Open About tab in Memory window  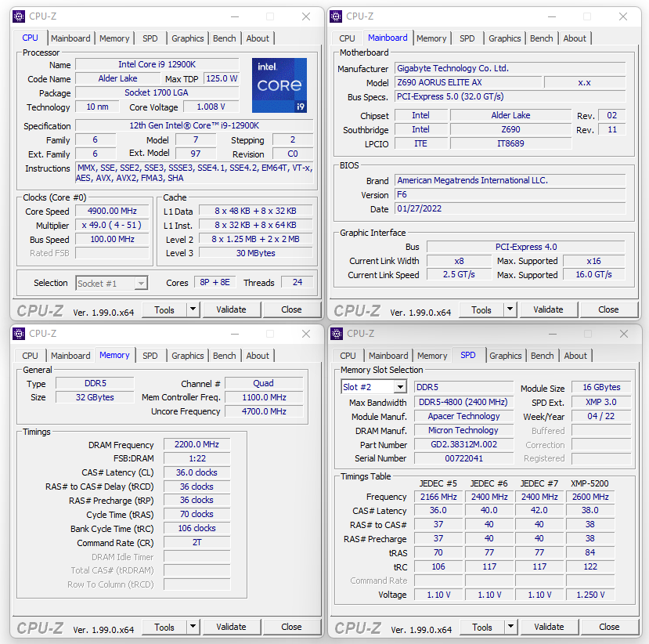pyautogui.click(x=258, y=356)
